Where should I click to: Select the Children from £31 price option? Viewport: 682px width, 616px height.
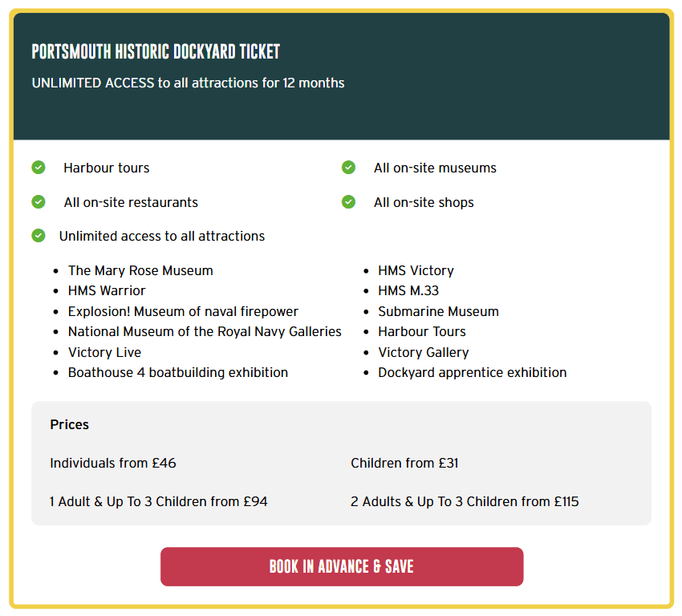(405, 463)
